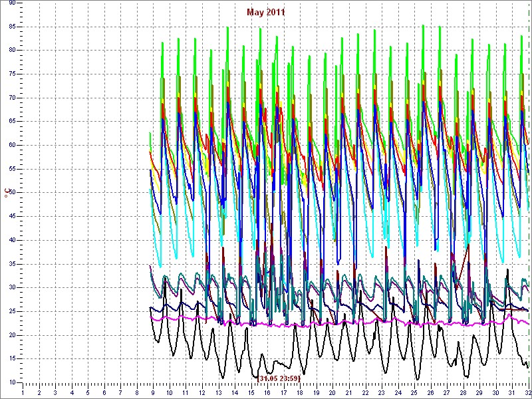The height and width of the screenshot is (399, 532).
Task: Pick day 9 on the date axis
Action: [x=153, y=393]
